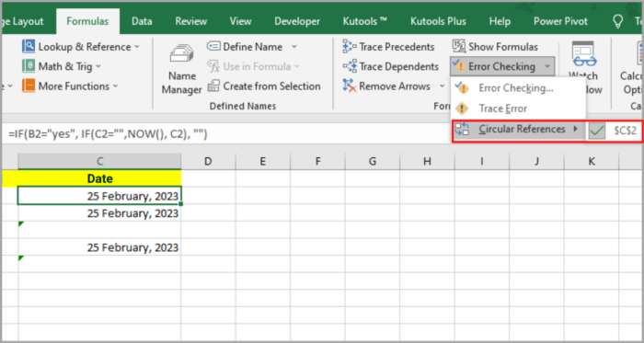Select column J header
Image resolution: width=644 pixels, height=343 pixels.
pyautogui.click(x=536, y=161)
